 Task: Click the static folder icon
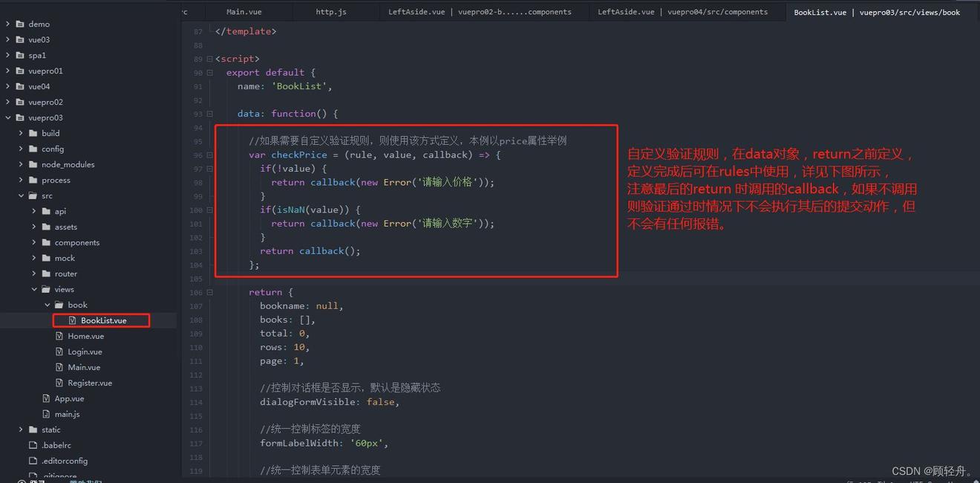33,429
